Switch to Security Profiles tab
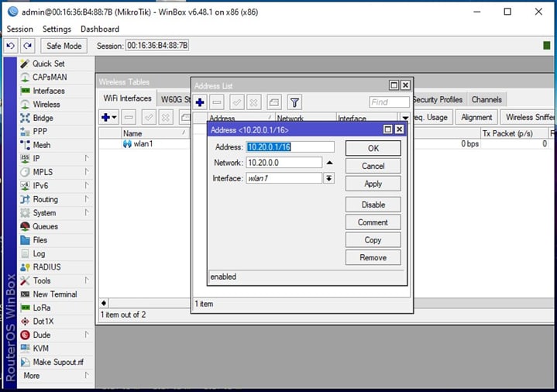Image resolution: width=557 pixels, height=392 pixels. coord(438,100)
